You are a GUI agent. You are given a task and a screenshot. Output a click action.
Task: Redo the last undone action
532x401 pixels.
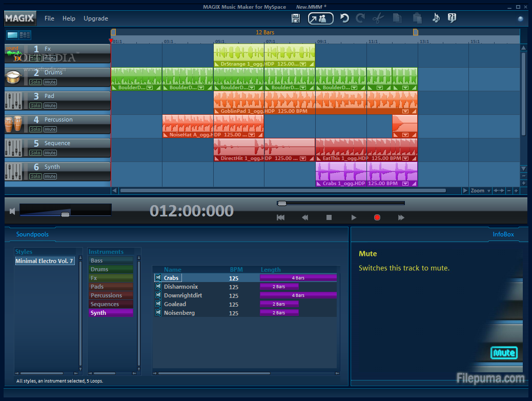pyautogui.click(x=360, y=18)
